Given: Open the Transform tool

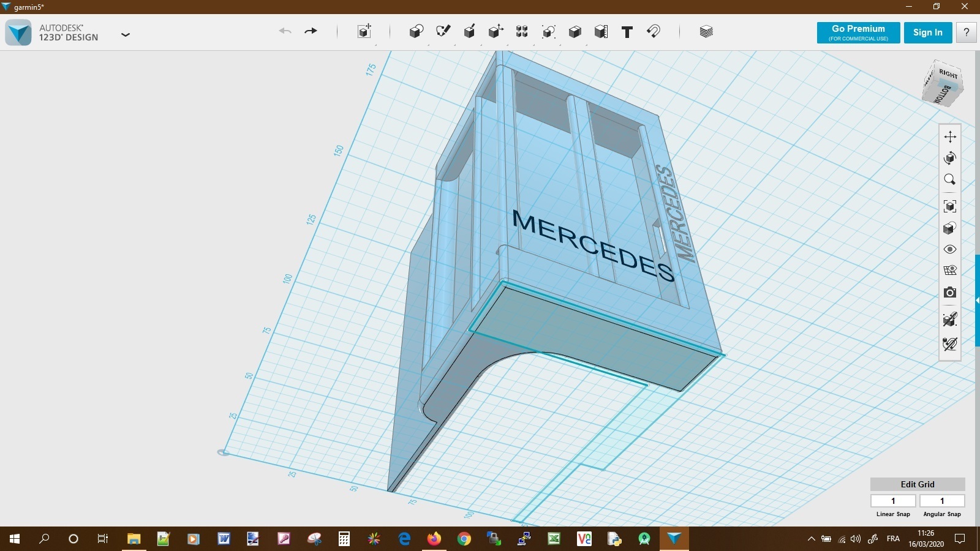Looking at the screenshot, I should (x=364, y=32).
